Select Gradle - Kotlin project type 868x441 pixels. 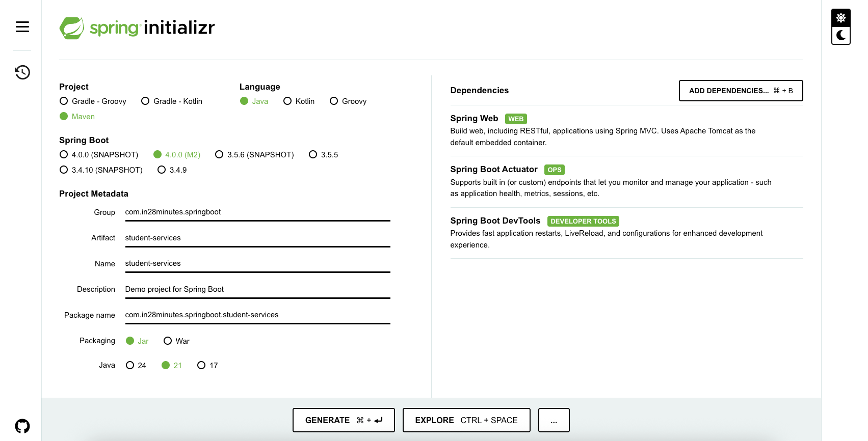[146, 101]
